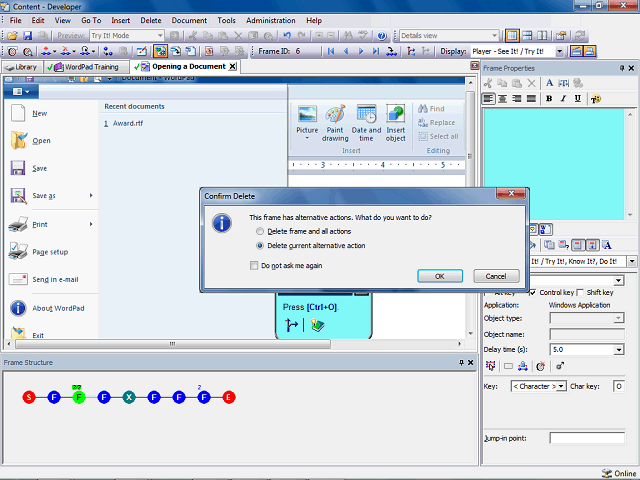Viewport: 640px width, 480px height.
Task: Select the teal 'X' frame node
Action: (129, 397)
